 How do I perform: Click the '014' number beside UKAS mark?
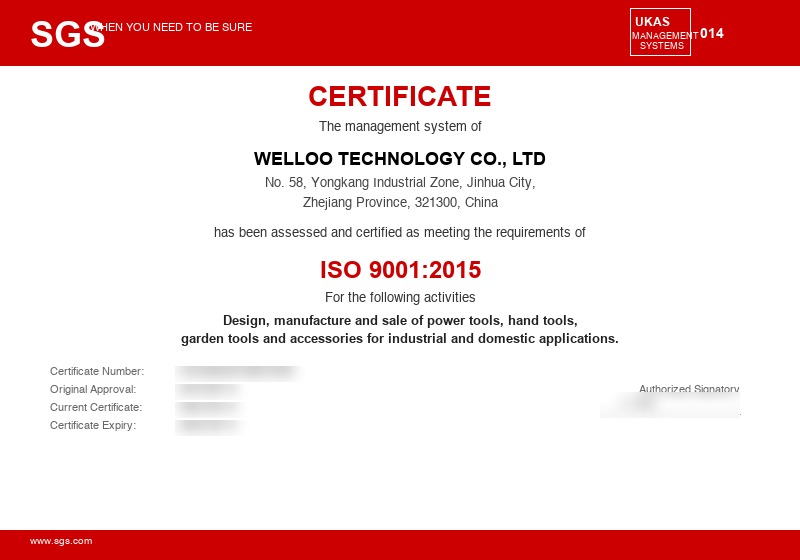point(712,34)
